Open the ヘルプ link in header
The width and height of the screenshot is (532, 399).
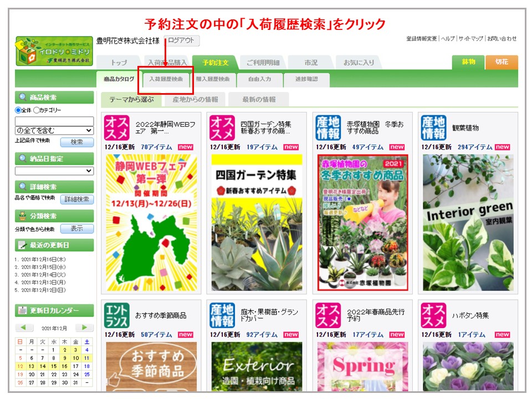[448, 39]
